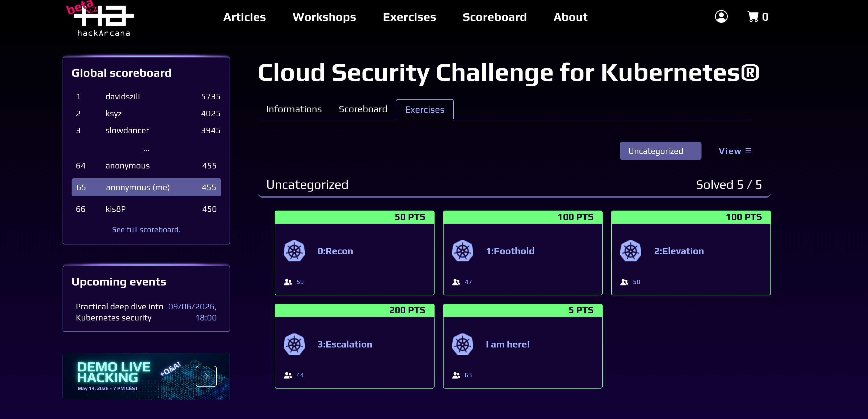This screenshot has width=868, height=419.
Task: Open the 1:Foothold exercise title
Action: pyautogui.click(x=510, y=251)
